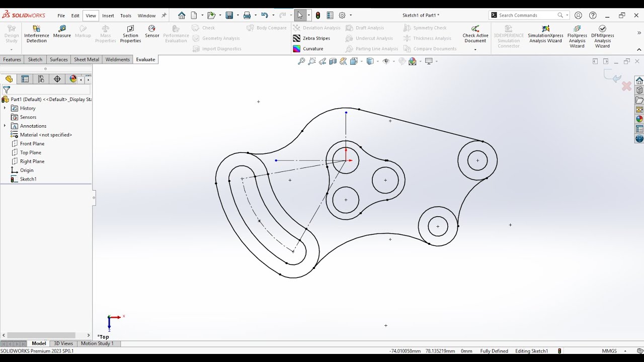Expand the Annotations tree node

click(x=5, y=126)
